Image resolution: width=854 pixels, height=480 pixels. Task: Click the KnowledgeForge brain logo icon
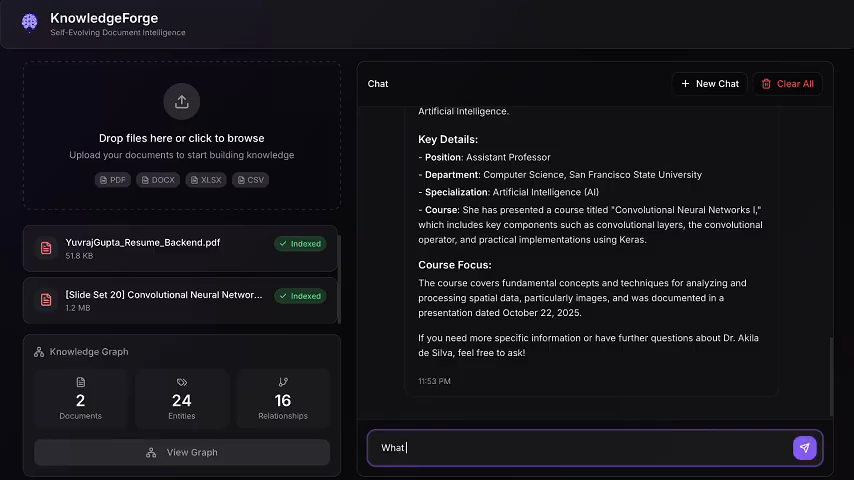pos(29,22)
